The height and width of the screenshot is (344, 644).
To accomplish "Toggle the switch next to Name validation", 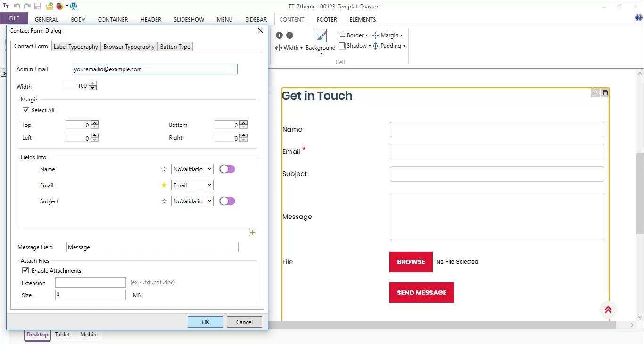I will (227, 168).
